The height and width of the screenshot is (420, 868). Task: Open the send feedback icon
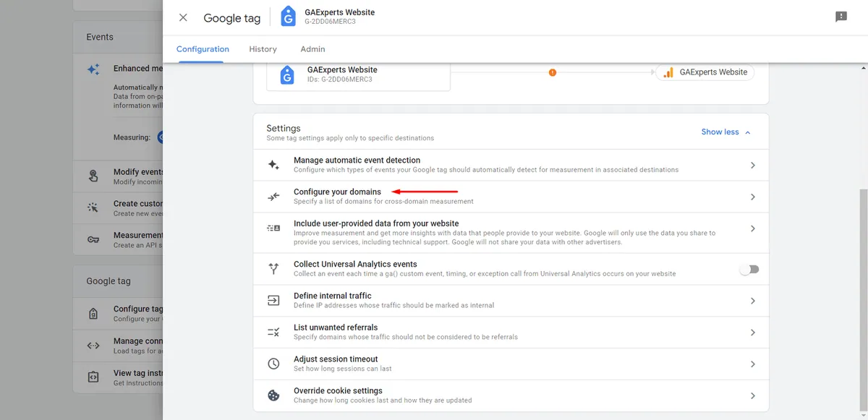[x=841, y=17]
